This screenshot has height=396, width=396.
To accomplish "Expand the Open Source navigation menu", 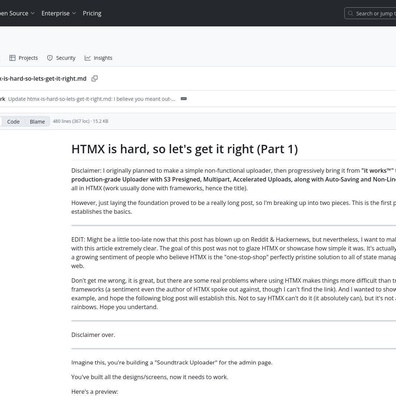I will (17, 13).
